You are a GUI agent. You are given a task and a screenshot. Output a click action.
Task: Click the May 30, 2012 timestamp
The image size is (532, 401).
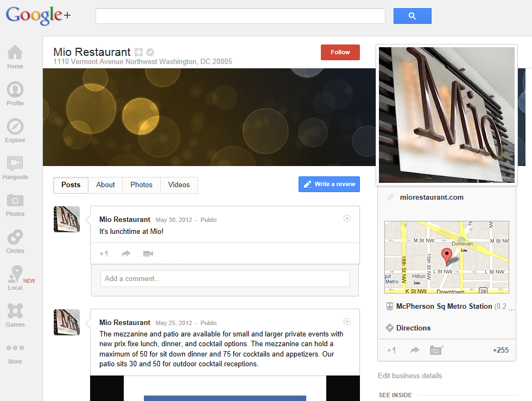[174, 220]
